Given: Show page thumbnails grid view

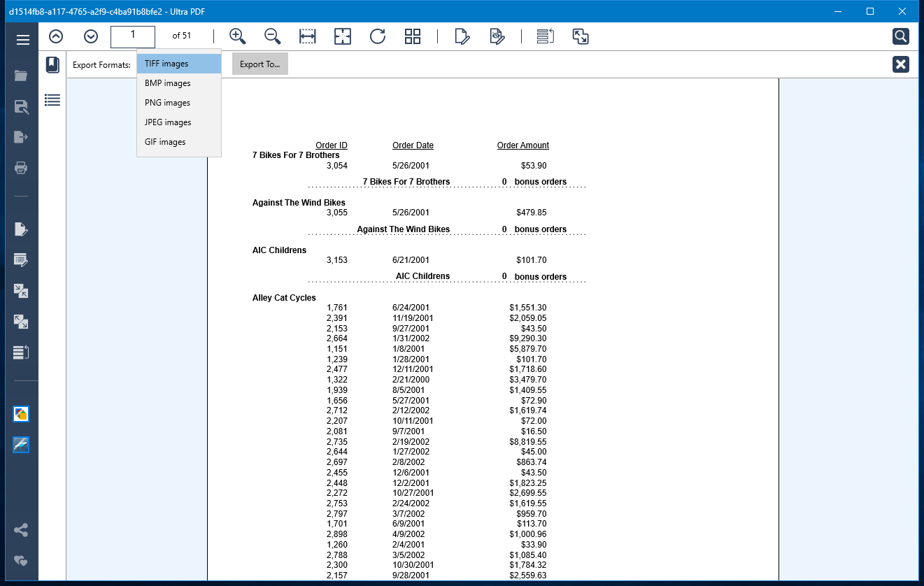Looking at the screenshot, I should [x=413, y=36].
